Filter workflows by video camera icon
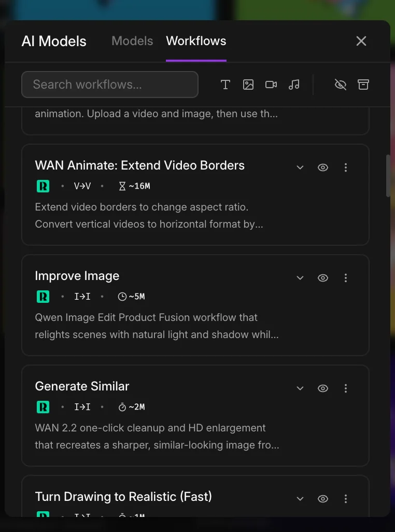 (x=271, y=85)
